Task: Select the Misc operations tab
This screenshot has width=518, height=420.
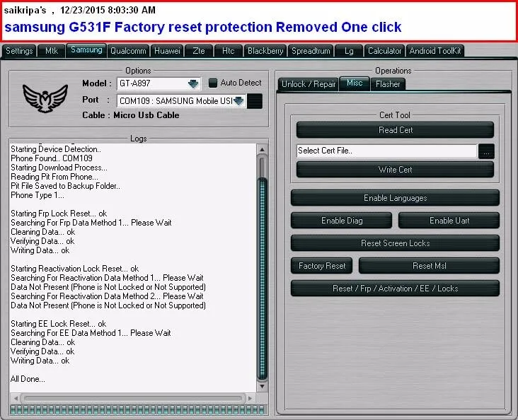Action: (355, 83)
